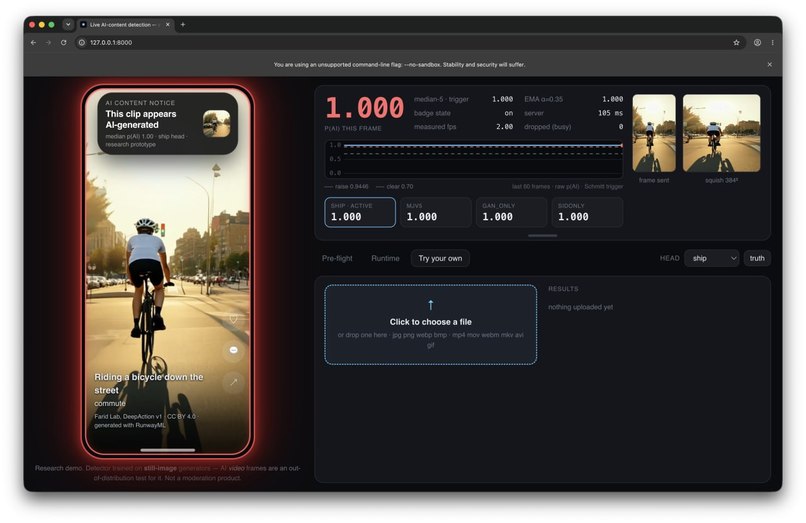Open site info icon beside the address
Image resolution: width=806 pixels, height=523 pixels.
click(81, 43)
